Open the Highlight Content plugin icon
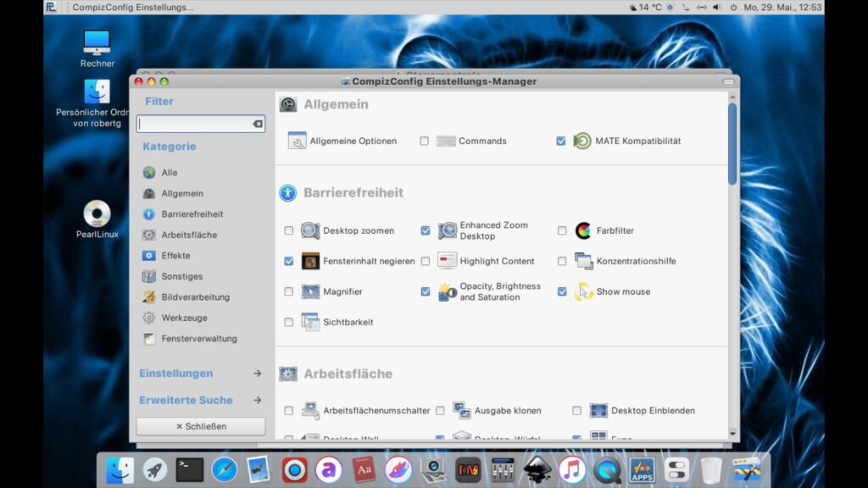Image resolution: width=868 pixels, height=488 pixels. [x=447, y=261]
